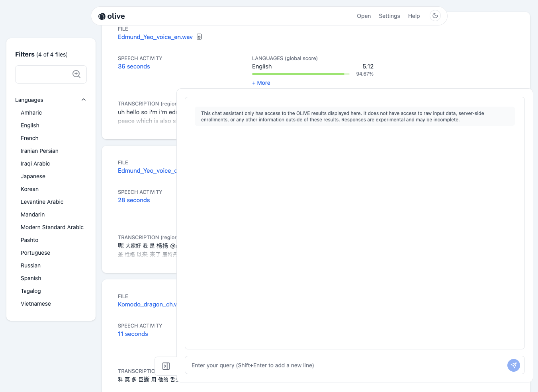Focus the chat query input field
Image resolution: width=538 pixels, height=392 pixels.
pos(344,365)
